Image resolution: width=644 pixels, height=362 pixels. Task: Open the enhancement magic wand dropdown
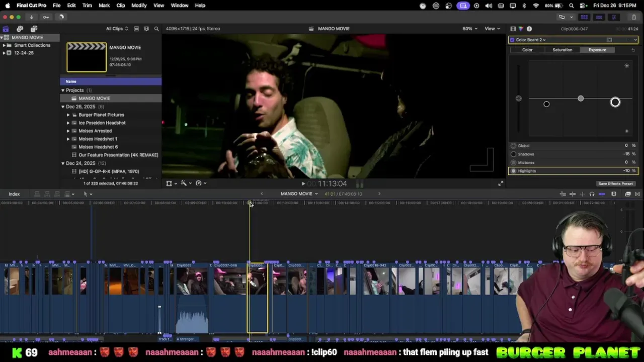point(186,184)
